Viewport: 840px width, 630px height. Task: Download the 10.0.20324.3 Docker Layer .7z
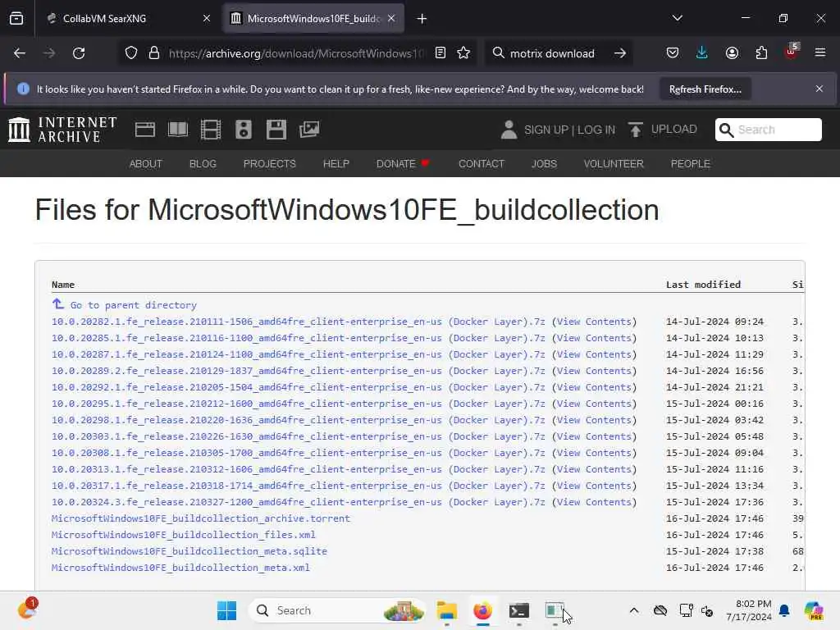[x=298, y=502]
